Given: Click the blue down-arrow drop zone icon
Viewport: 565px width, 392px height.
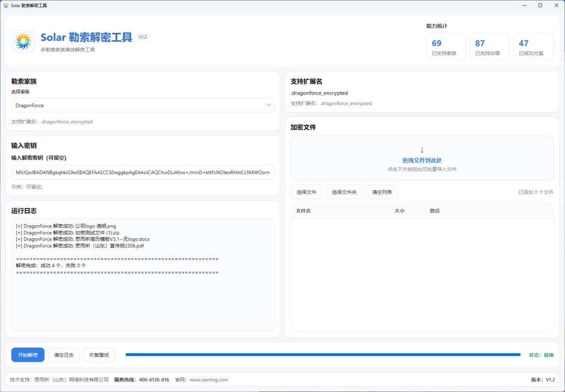Looking at the screenshot, I should (422, 150).
